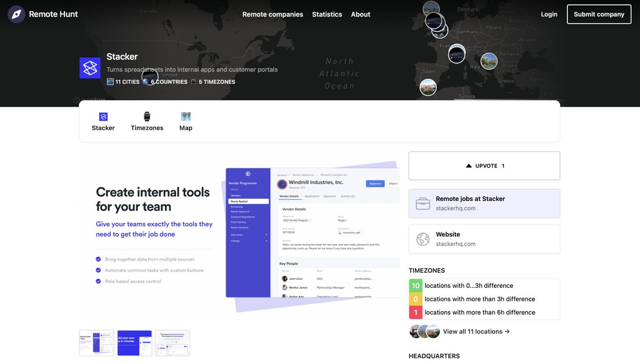Click the briefcase icon for remote jobs
This screenshot has width=640, height=364.
tap(423, 204)
